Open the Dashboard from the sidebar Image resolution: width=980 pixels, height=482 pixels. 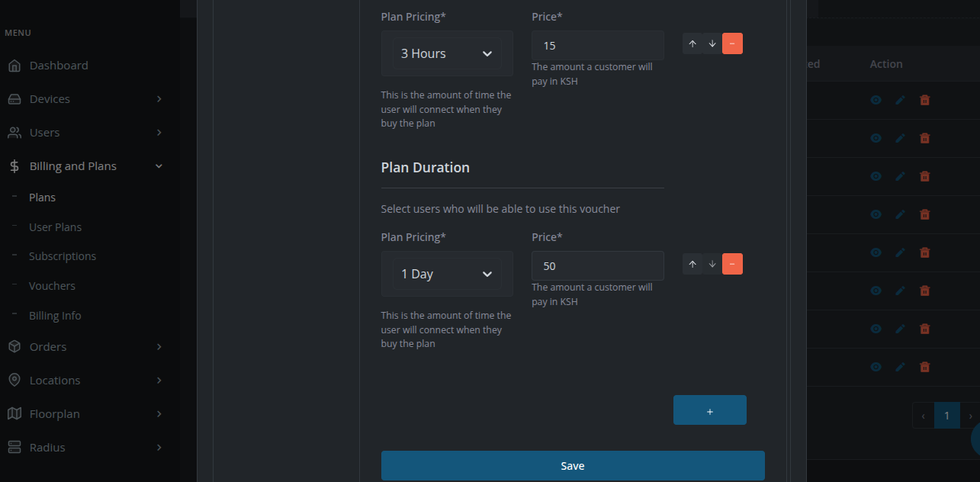[x=15, y=65]
